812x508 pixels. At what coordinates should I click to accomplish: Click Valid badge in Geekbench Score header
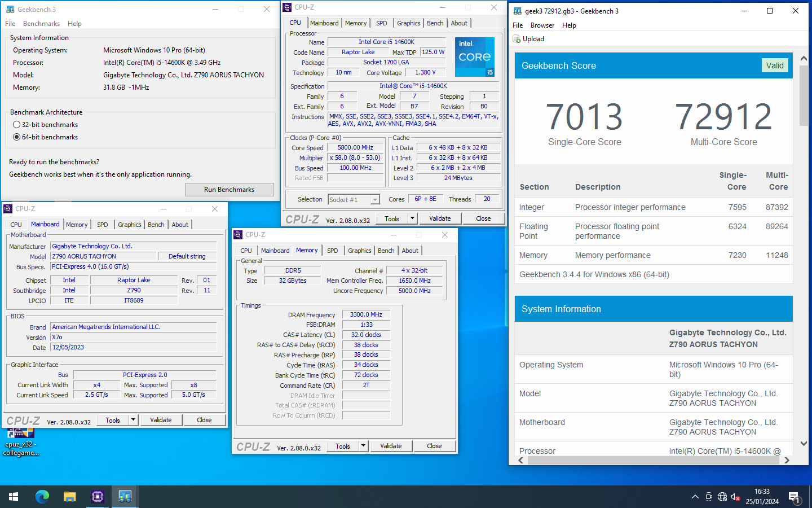pos(775,65)
